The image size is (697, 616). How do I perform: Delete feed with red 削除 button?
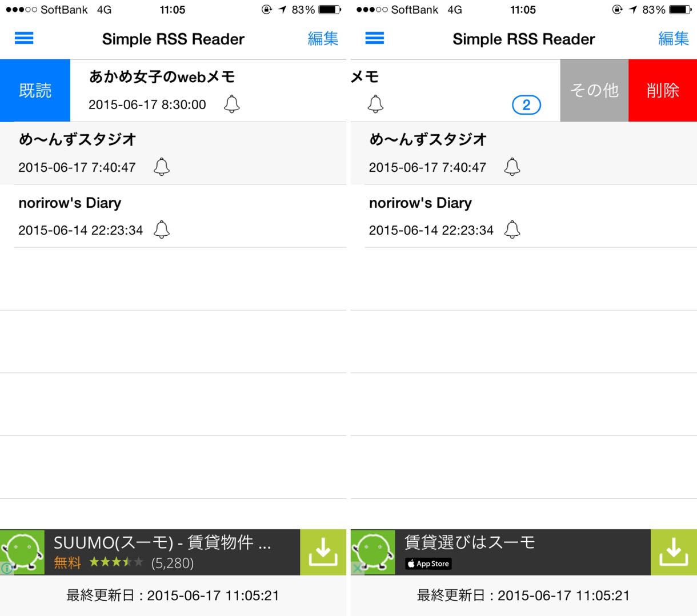click(663, 90)
